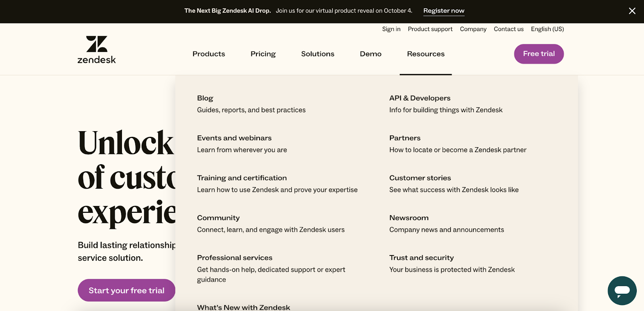The height and width of the screenshot is (311, 644).
Task: Go to the Demo page
Action: coord(371,54)
